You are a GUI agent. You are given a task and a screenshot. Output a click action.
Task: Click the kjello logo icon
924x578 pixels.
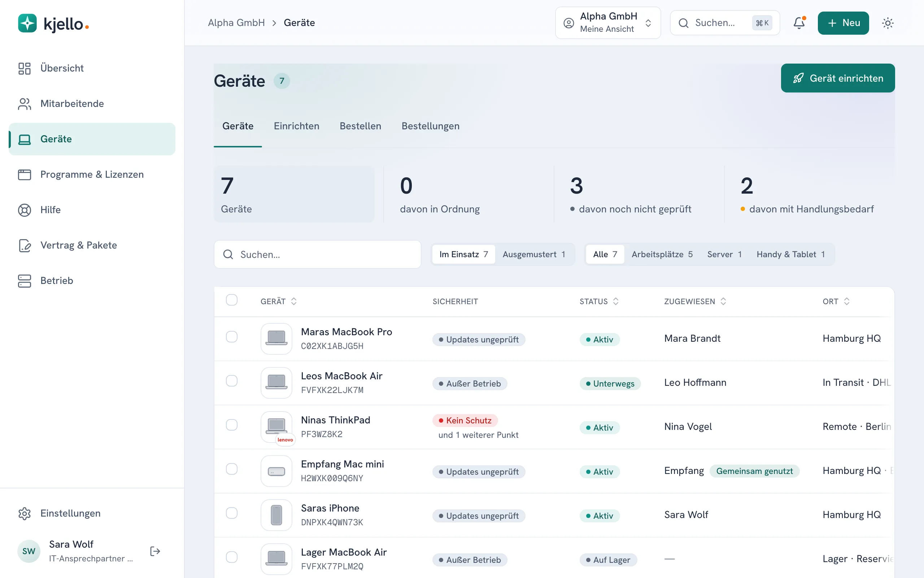27,23
